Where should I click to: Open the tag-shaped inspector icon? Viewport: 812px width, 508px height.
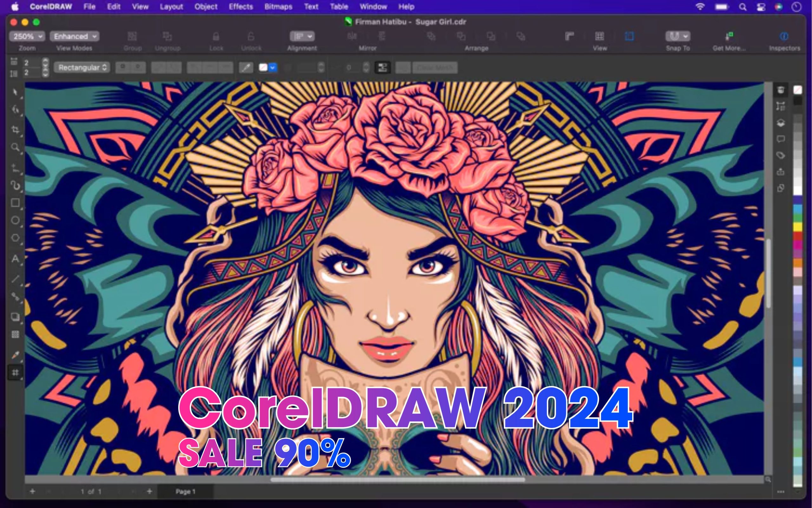(x=781, y=155)
